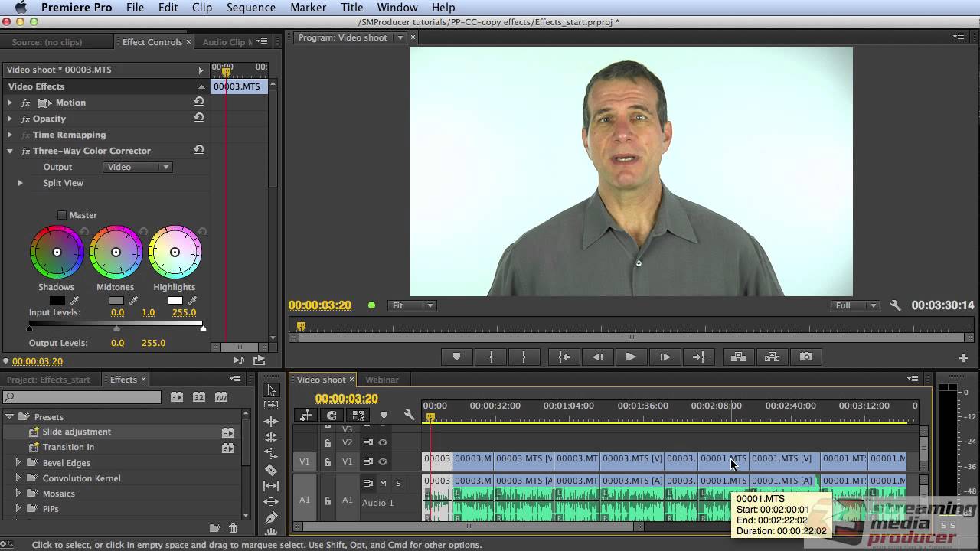Play the Program monitor video

[631, 357]
